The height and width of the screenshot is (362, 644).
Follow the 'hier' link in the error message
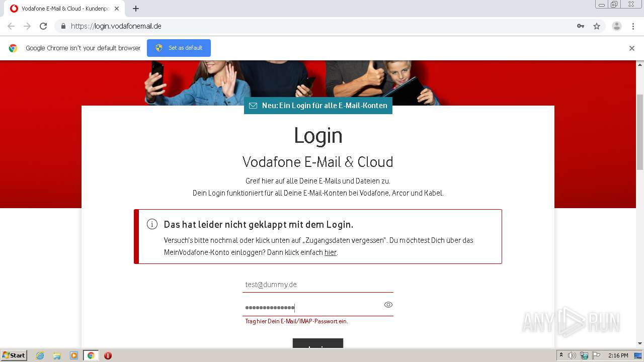point(331,252)
